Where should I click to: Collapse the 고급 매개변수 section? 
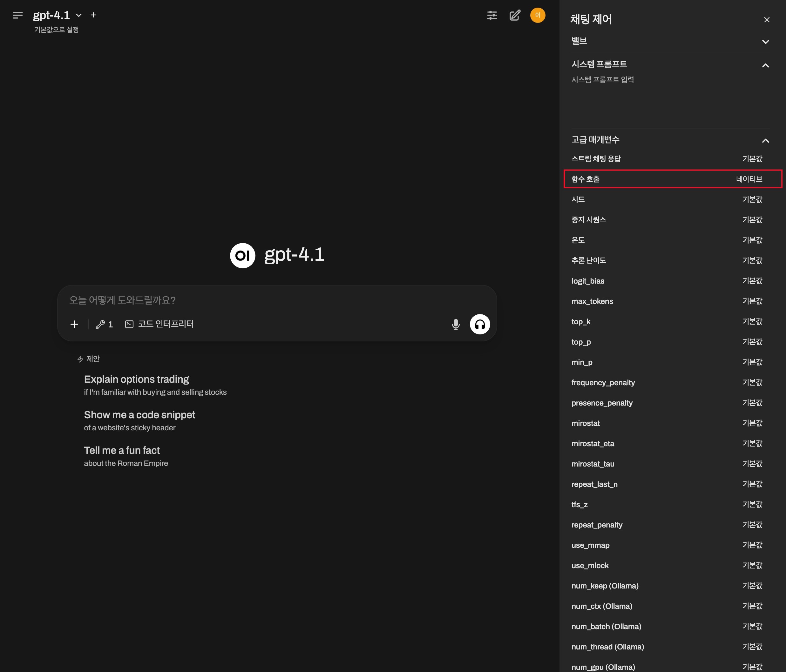click(765, 141)
